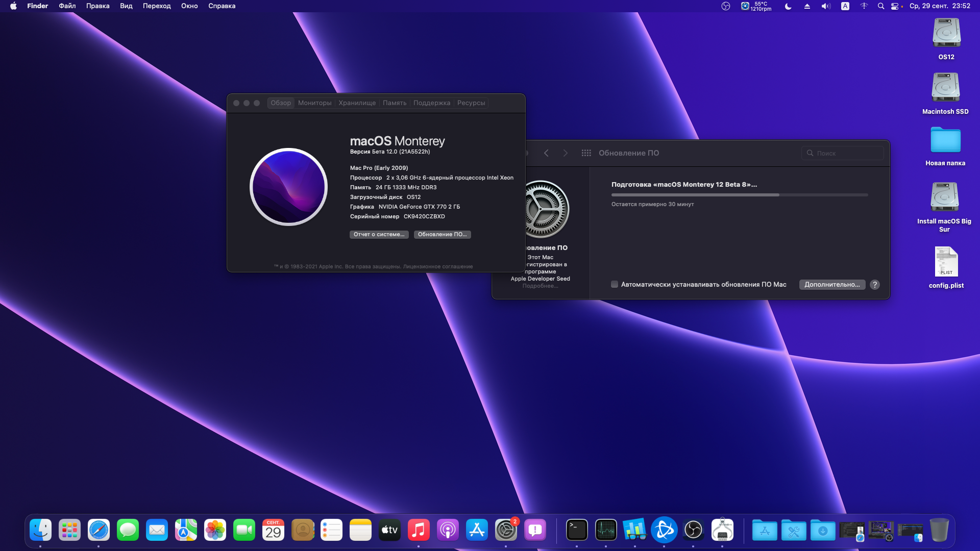Screen dimensions: 980x551
Task: Open Лицензионное соглашение link
Action: 438,267
